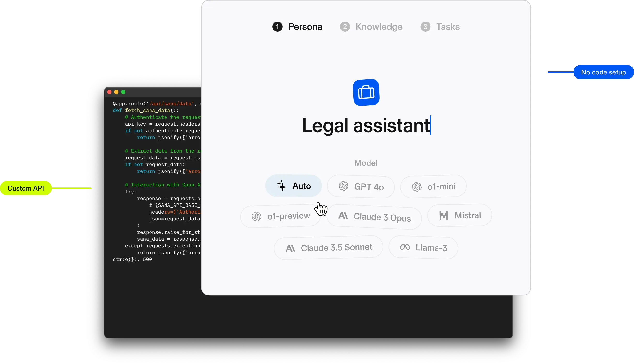Select the o1-mini model icon
The image size is (634, 364).
[416, 186]
